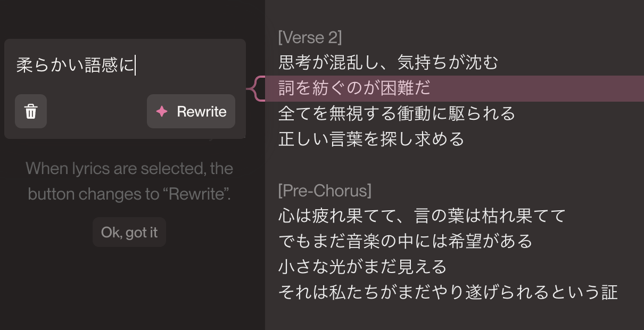The image size is (644, 330).
Task: Click the [Verse 2] section label
Action: 310,37
